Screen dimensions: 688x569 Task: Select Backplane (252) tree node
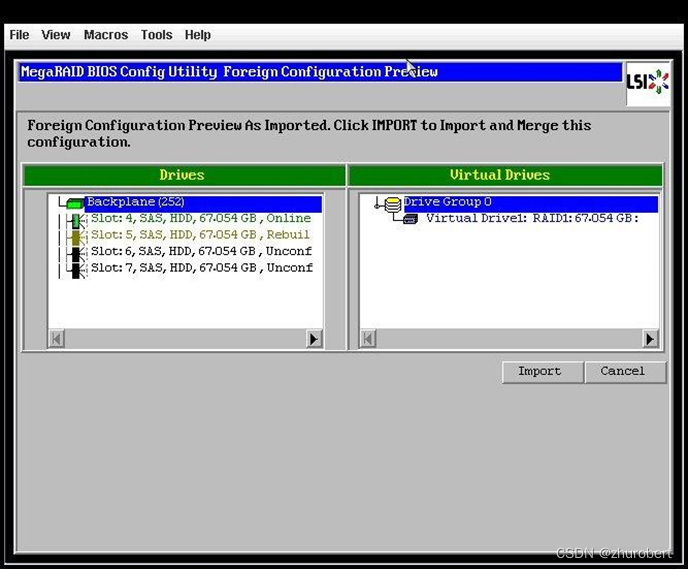click(203, 202)
